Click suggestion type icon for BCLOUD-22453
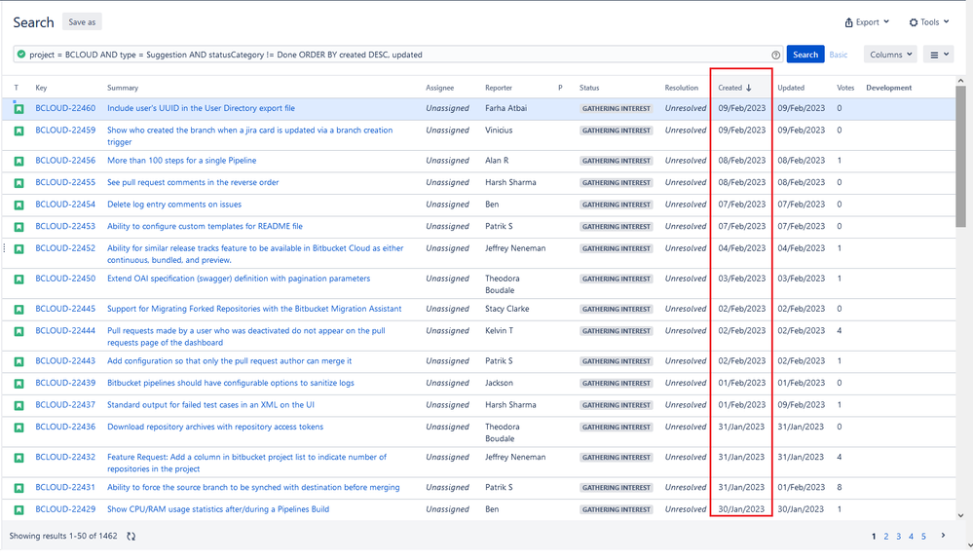The width and height of the screenshot is (973, 560). pos(19,227)
